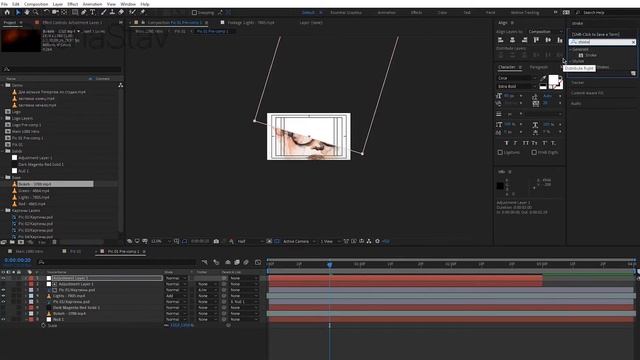Toggle eye of layer 5 psd
Image resolution: width=640 pixels, height=360 pixels.
3,302
